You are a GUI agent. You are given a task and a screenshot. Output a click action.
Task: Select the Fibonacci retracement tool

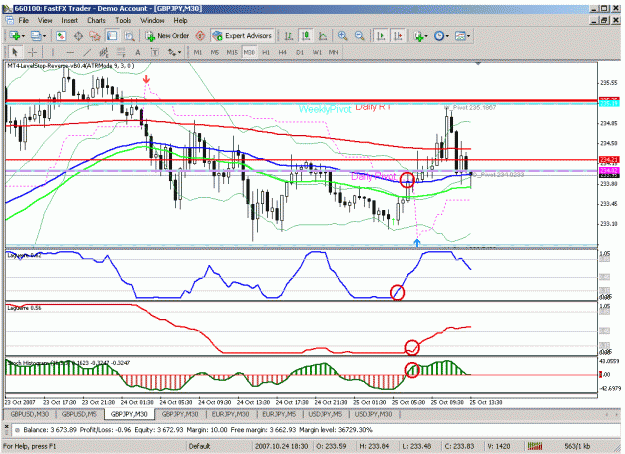pyautogui.click(x=121, y=52)
